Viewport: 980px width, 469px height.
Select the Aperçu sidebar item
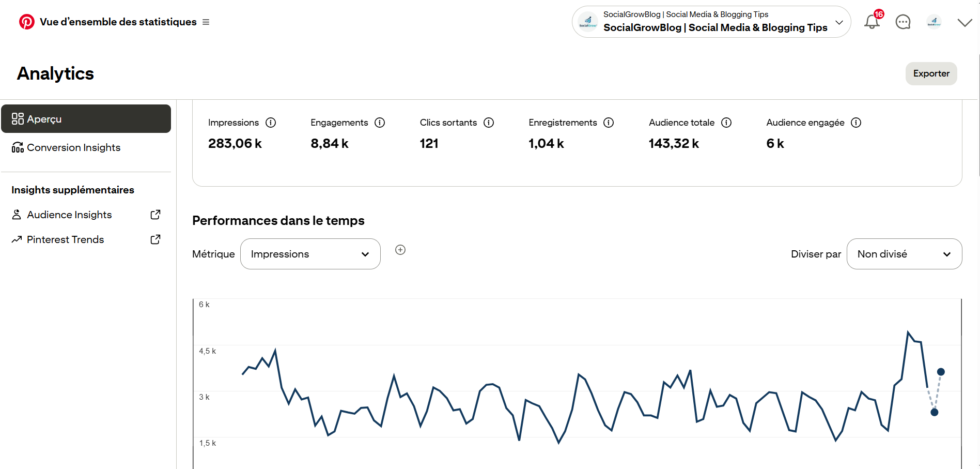pyautogui.click(x=86, y=119)
